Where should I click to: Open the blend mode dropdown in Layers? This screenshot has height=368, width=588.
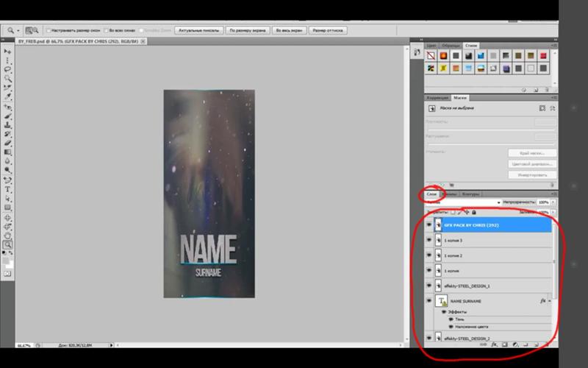[464, 202]
